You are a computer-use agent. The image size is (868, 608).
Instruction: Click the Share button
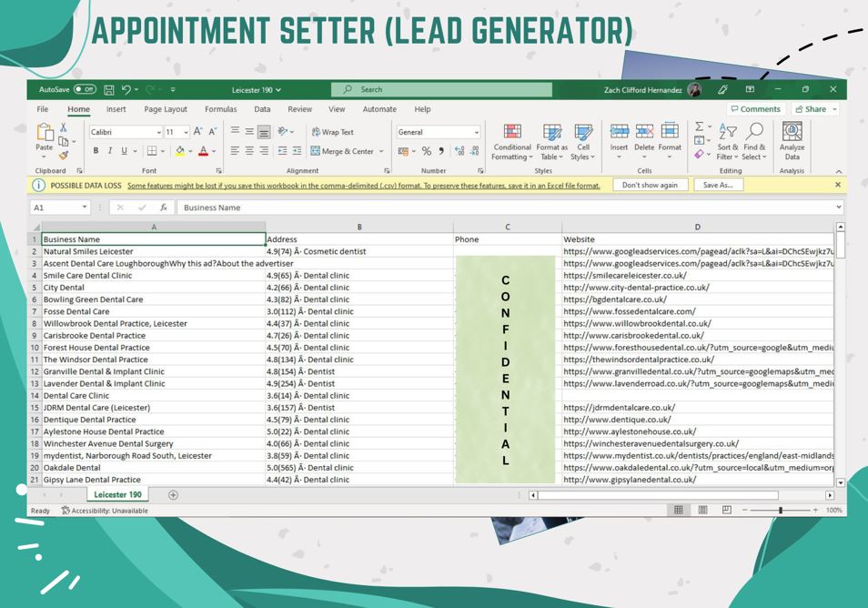(x=815, y=109)
